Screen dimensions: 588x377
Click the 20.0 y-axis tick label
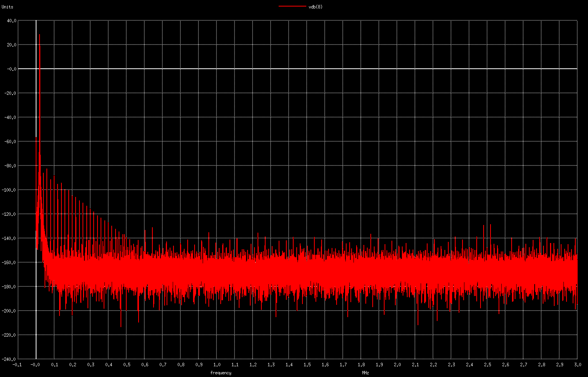pyautogui.click(x=12, y=45)
